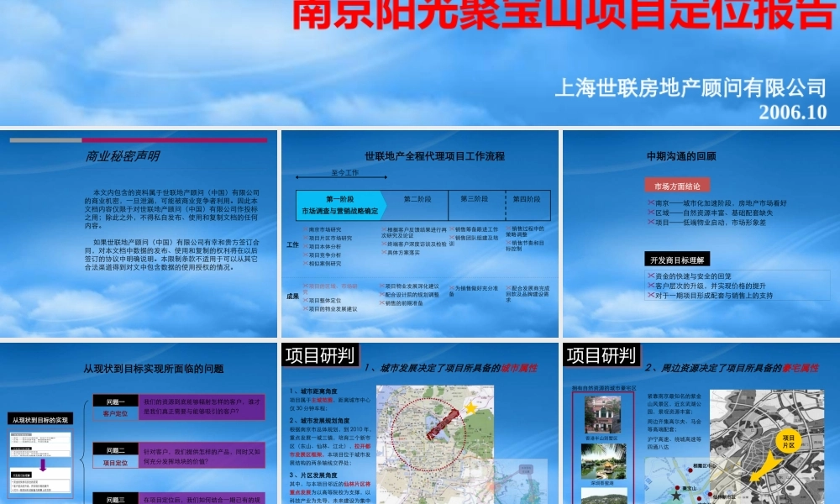Click the 第四阶段 stage cell
Image resolution: width=840 pixels, height=504 pixels.
(528, 199)
